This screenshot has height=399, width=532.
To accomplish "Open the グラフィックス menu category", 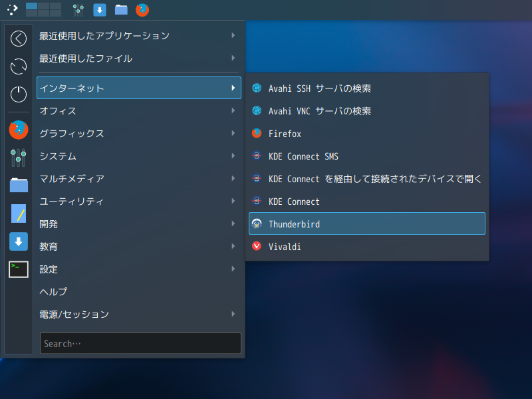I will 139,134.
